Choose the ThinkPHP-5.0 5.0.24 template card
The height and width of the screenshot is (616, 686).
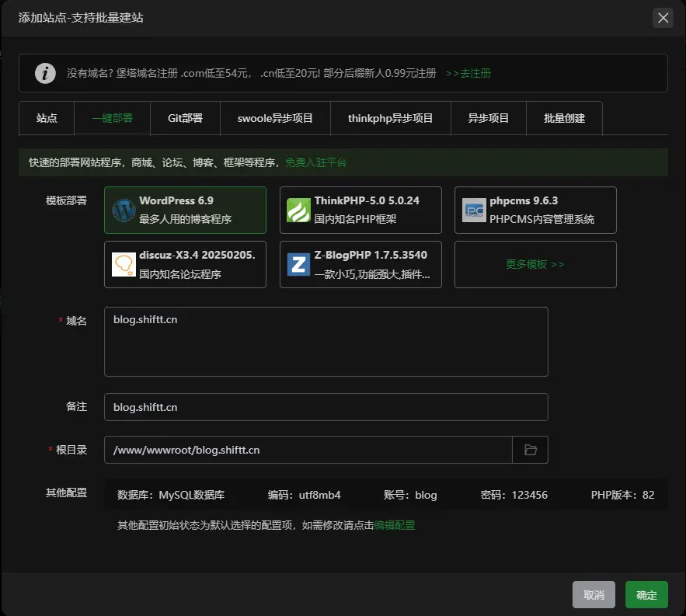(x=360, y=210)
